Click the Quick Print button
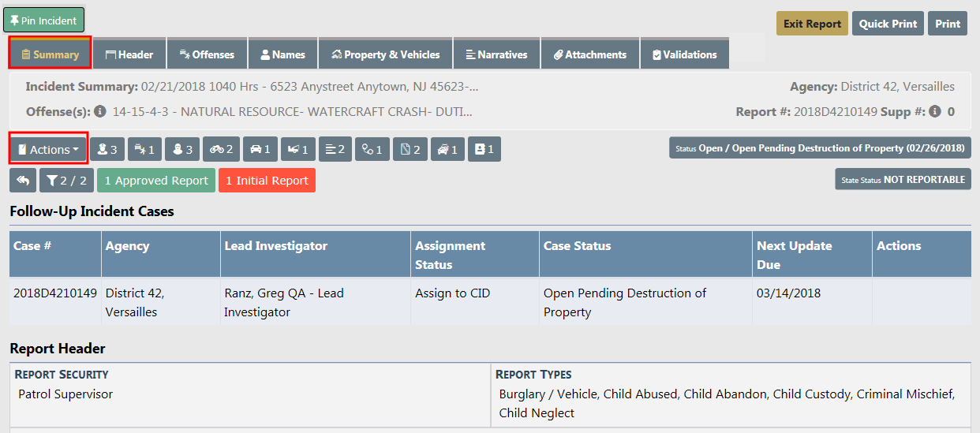The height and width of the screenshot is (433, 980). tap(888, 24)
